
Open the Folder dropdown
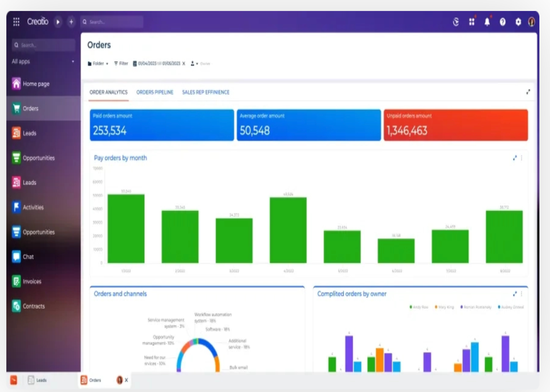[98, 64]
